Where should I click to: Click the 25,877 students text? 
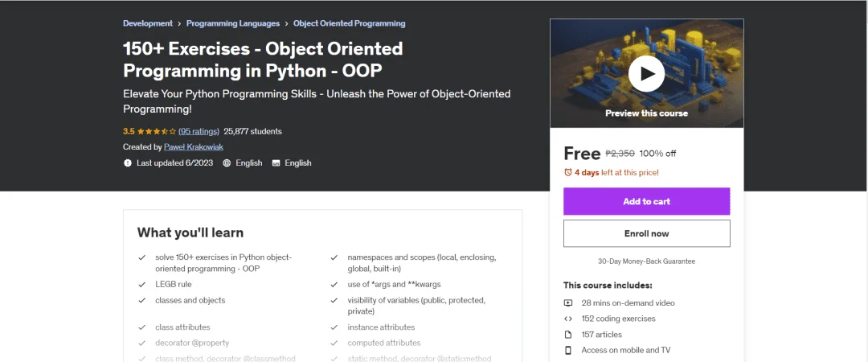253,131
